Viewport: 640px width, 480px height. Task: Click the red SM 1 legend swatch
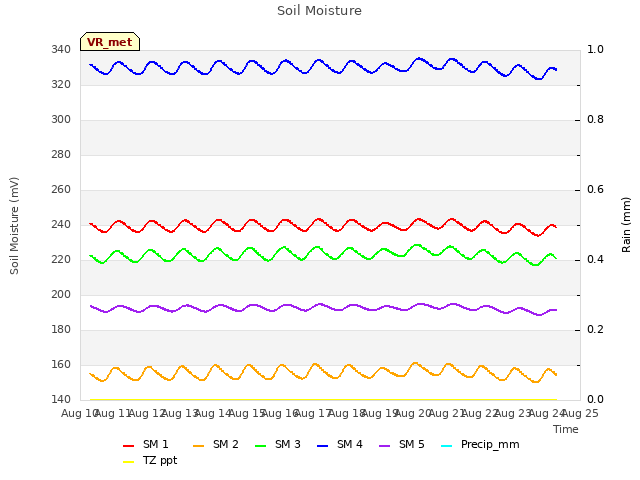point(129,446)
